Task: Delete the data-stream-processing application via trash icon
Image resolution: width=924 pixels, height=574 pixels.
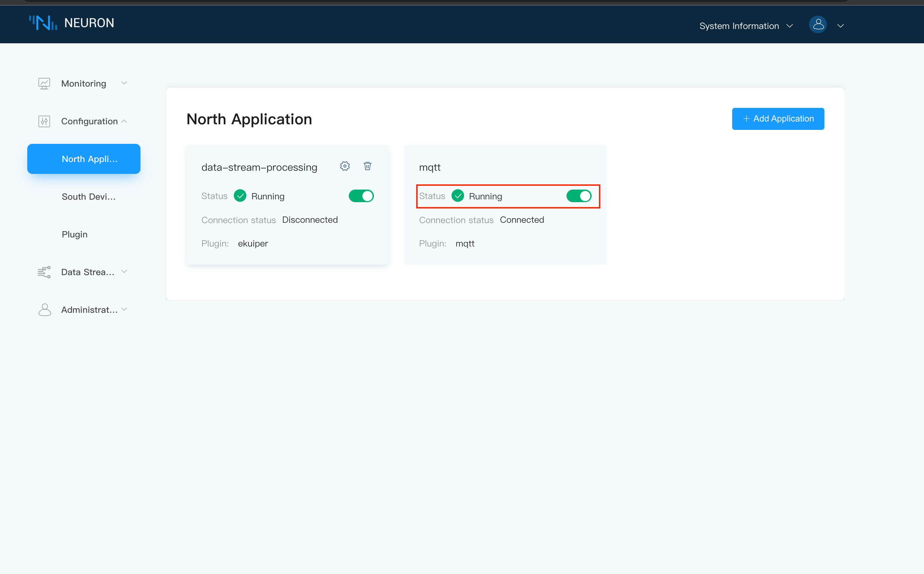Action: [x=367, y=166]
